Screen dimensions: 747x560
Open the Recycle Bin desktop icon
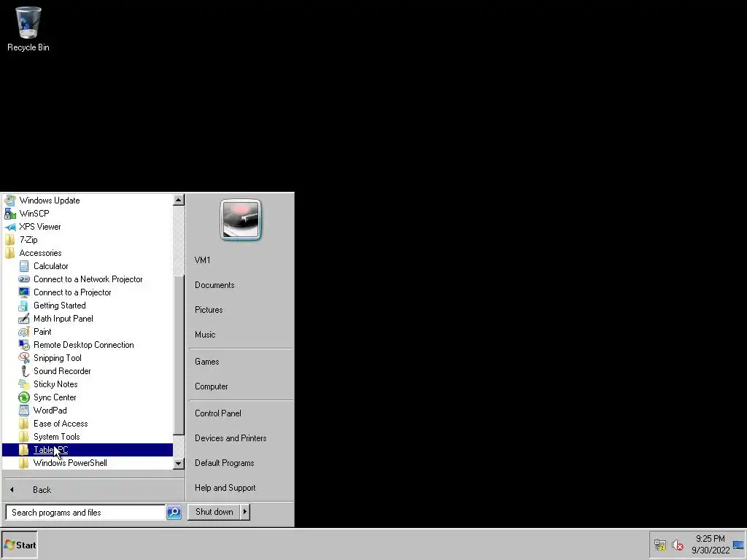[28, 28]
